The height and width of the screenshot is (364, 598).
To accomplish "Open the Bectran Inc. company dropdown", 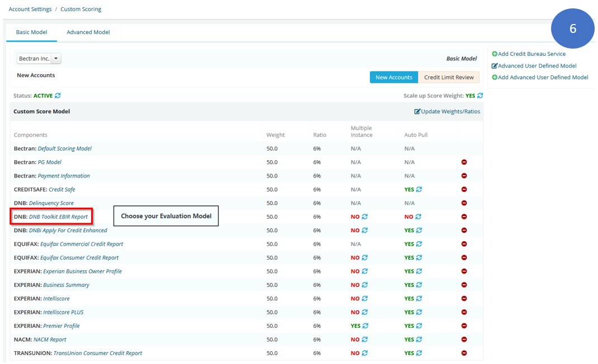I will click(x=39, y=58).
